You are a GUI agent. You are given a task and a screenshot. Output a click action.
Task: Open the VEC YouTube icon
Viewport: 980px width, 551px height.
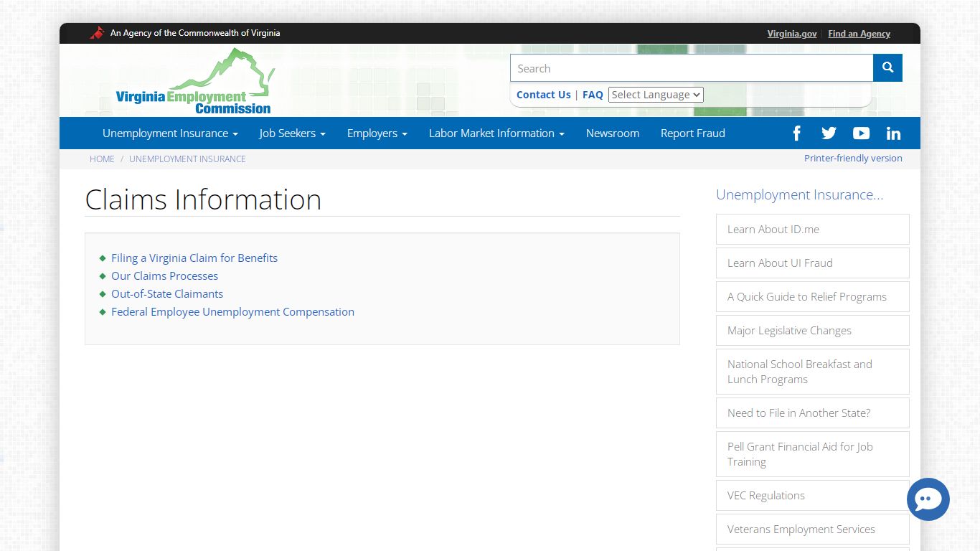click(x=861, y=133)
